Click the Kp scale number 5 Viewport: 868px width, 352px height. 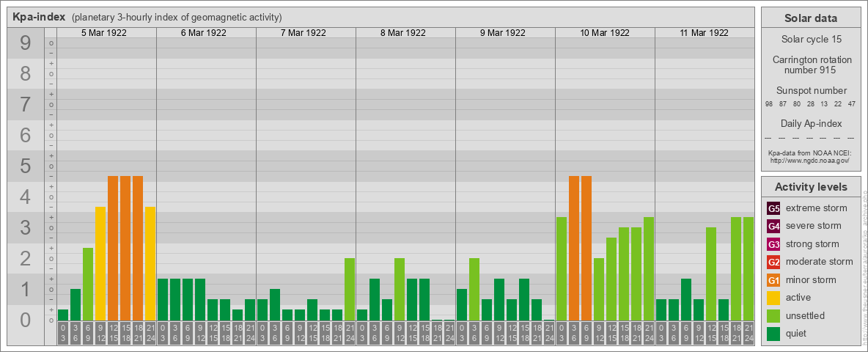26,166
